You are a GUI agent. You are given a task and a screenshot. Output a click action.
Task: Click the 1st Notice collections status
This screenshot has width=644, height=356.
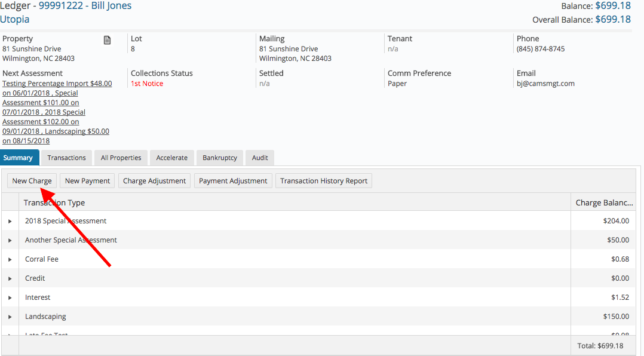(147, 84)
